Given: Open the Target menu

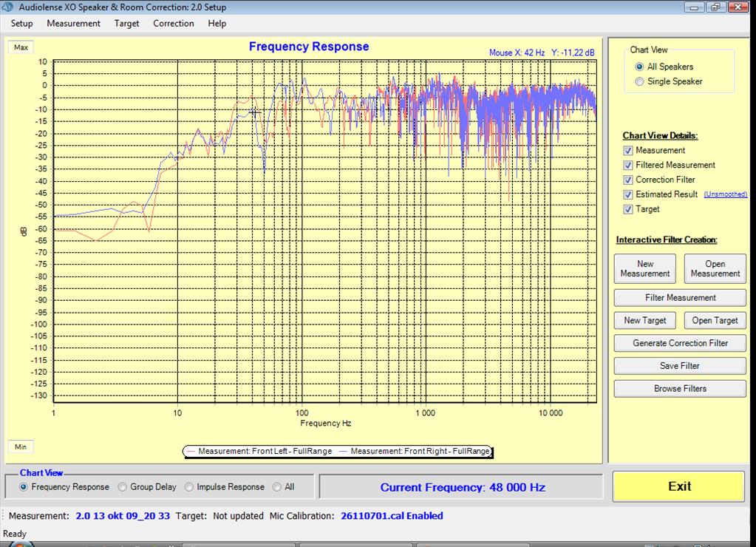Looking at the screenshot, I should (126, 23).
